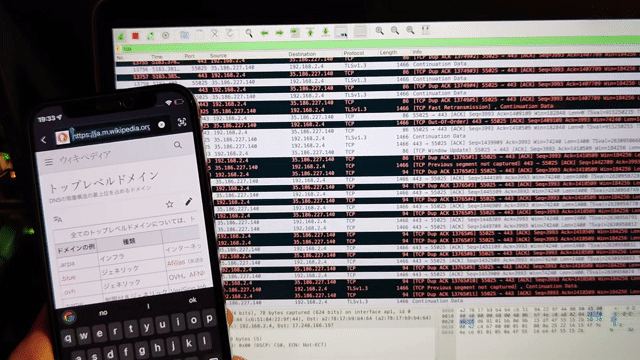Select the TCP Out-Of-Order packet row
The image size is (640, 360).
[420, 123]
